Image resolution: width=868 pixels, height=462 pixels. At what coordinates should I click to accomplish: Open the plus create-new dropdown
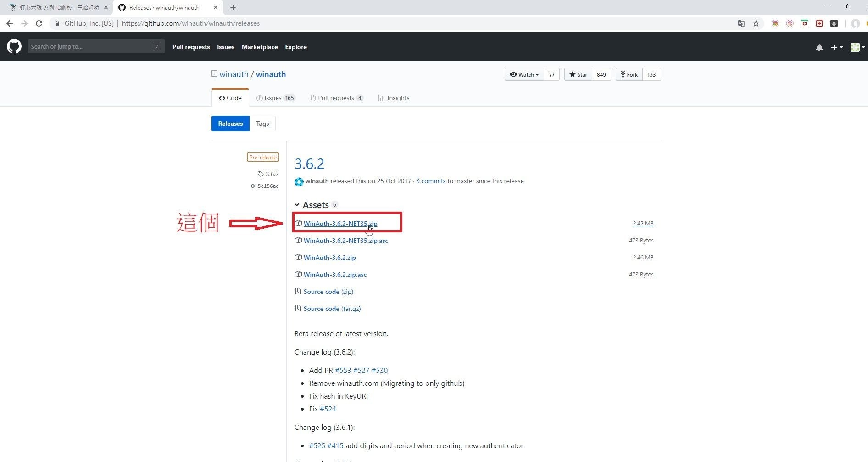[x=837, y=47]
